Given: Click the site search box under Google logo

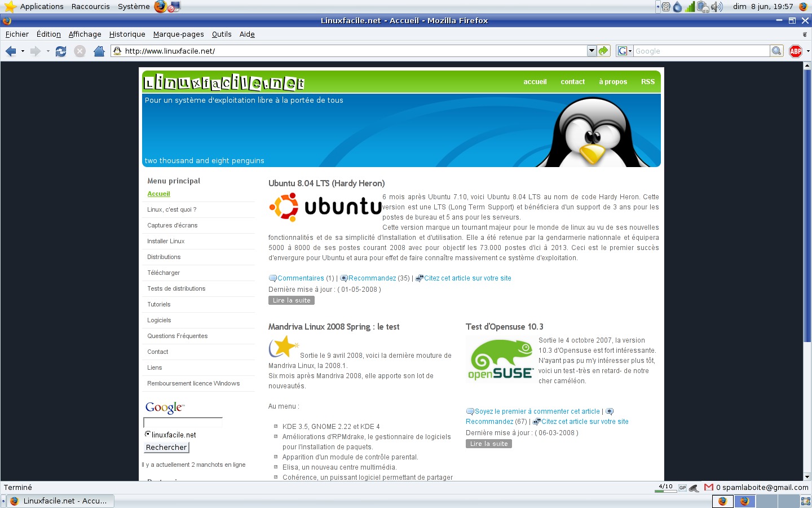Looking at the screenshot, I should click(x=183, y=422).
